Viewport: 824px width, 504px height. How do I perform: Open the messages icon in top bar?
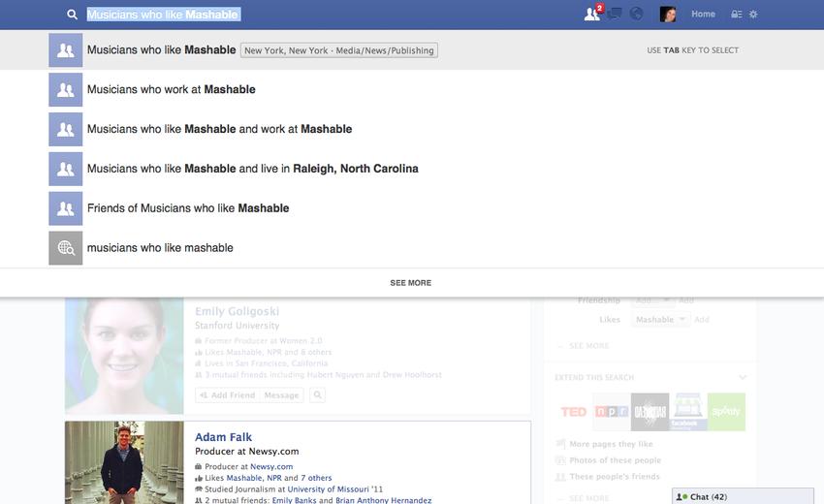pyautogui.click(x=615, y=15)
